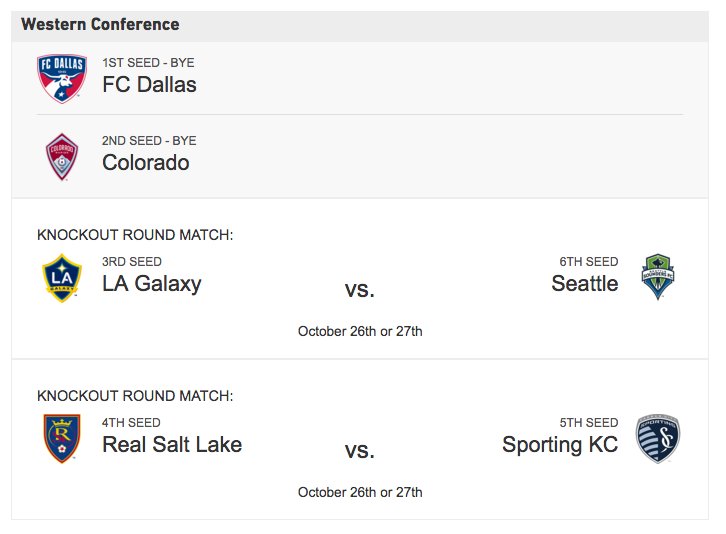The width and height of the screenshot is (726, 534).
Task: Click the Seattle Sounders team crest
Action: tap(658, 276)
